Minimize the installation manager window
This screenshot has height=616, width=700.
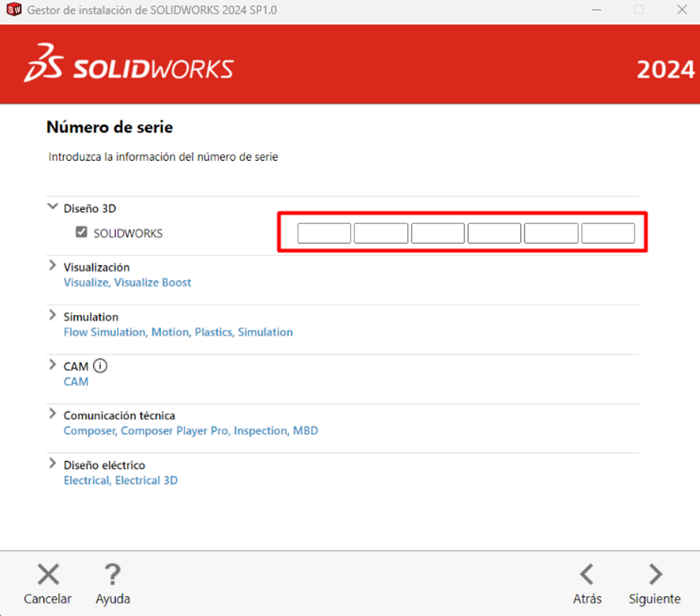click(596, 10)
